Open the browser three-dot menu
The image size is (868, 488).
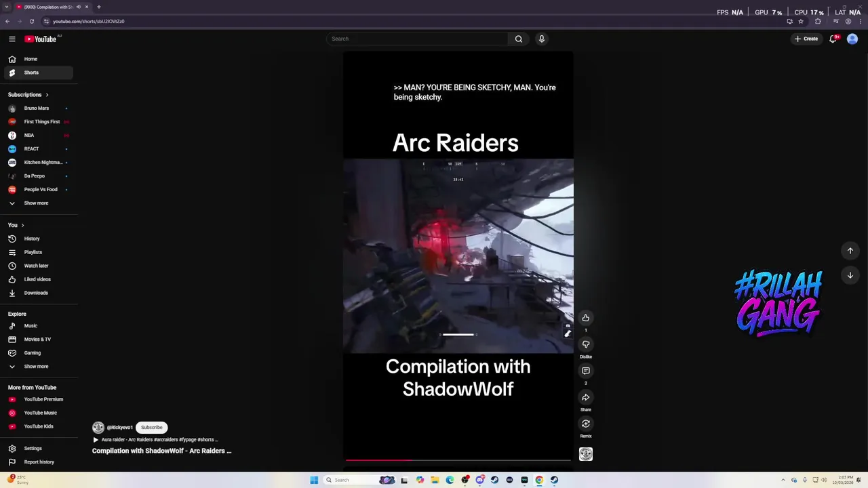tap(860, 21)
